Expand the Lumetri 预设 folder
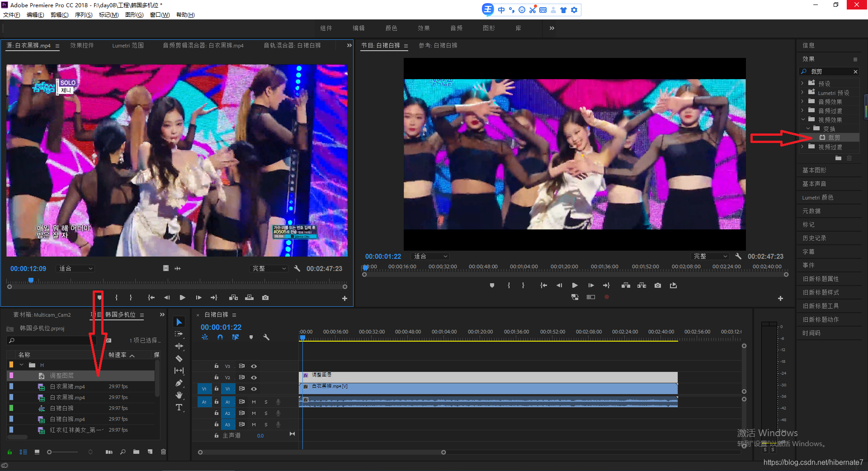Viewport: 868px width, 471px height. pos(802,92)
